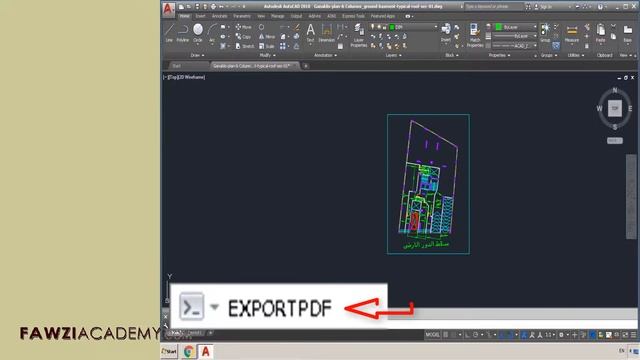Select the Polyline tool
This screenshot has height=360, width=640.
point(182,33)
